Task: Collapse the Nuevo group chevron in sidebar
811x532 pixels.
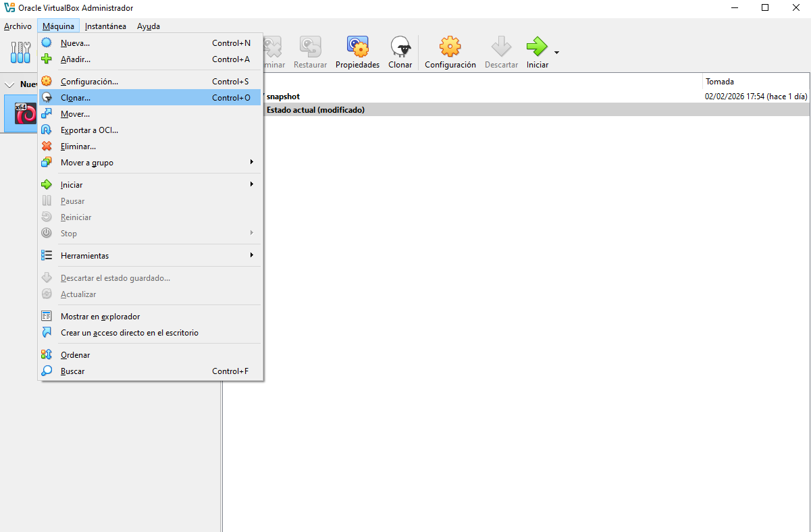Action: point(9,85)
